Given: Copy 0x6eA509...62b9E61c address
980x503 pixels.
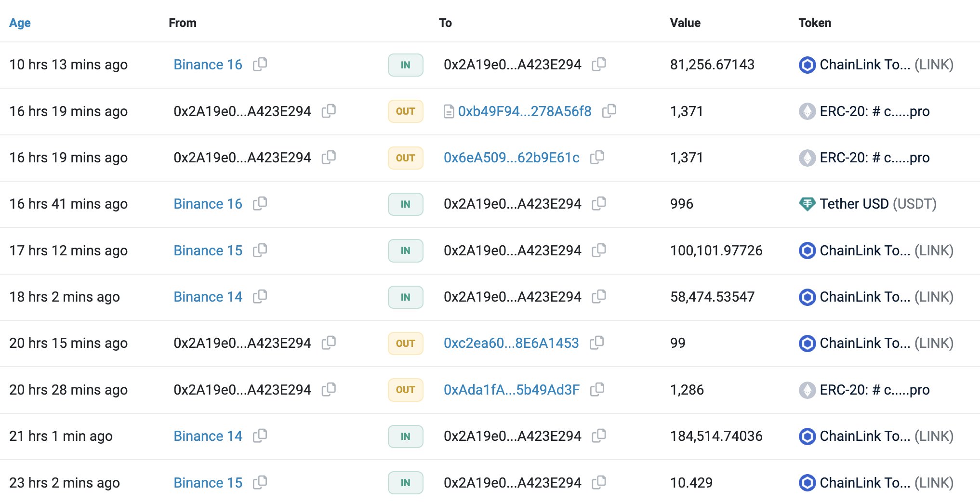Looking at the screenshot, I should click(597, 157).
